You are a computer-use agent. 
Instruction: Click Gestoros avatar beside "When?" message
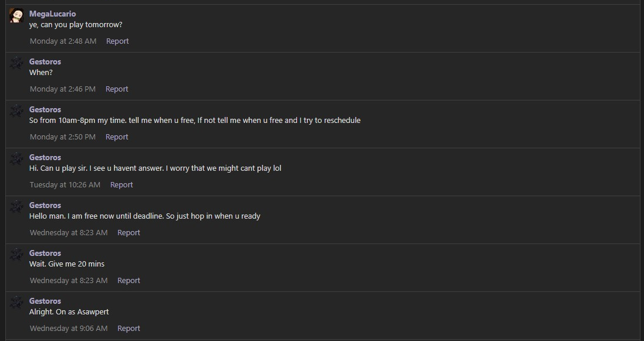pyautogui.click(x=17, y=63)
